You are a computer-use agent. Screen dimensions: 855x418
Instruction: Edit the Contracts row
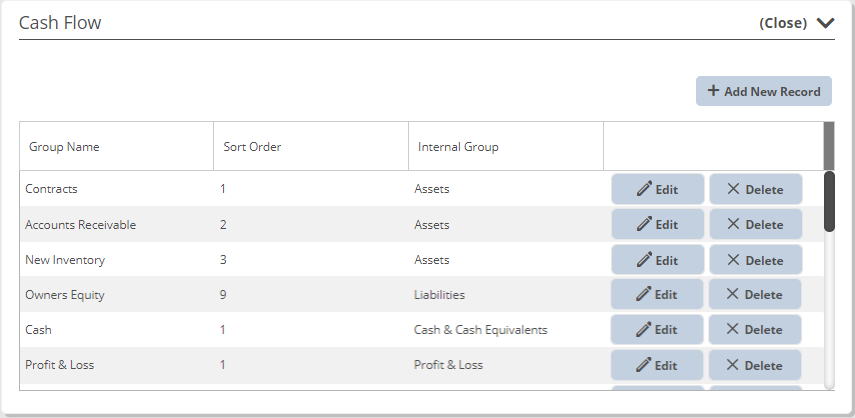pyautogui.click(x=658, y=189)
